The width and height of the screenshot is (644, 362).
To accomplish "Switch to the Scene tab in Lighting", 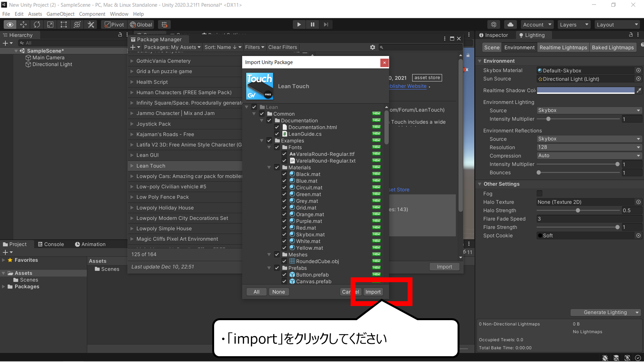I will (x=492, y=47).
